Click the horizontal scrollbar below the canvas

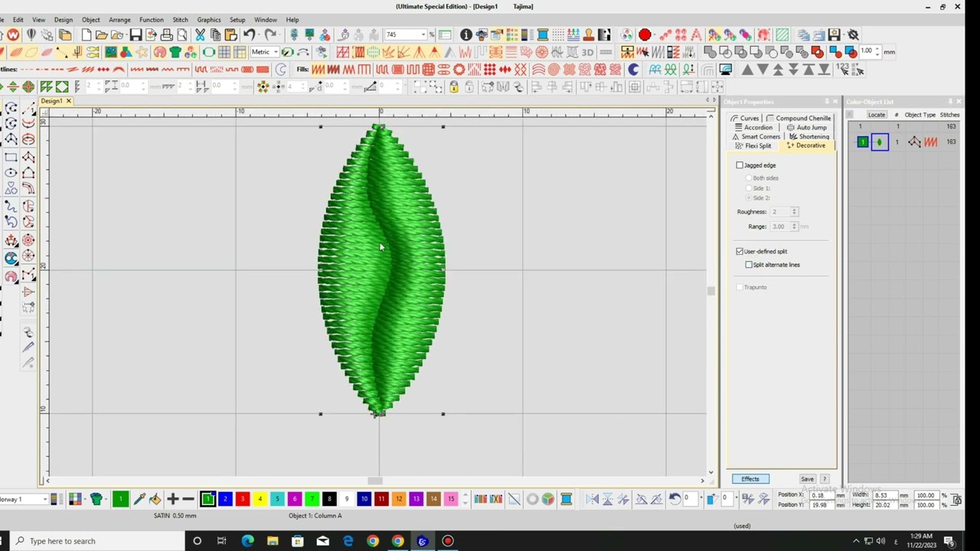(374, 481)
